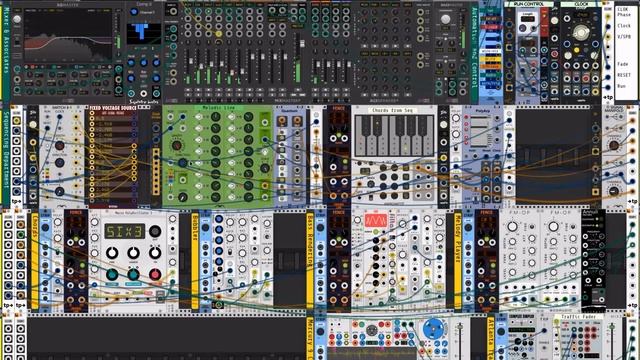Click the big silver knob on the CLOCK module
The image size is (640, 360).
(x=580, y=33)
